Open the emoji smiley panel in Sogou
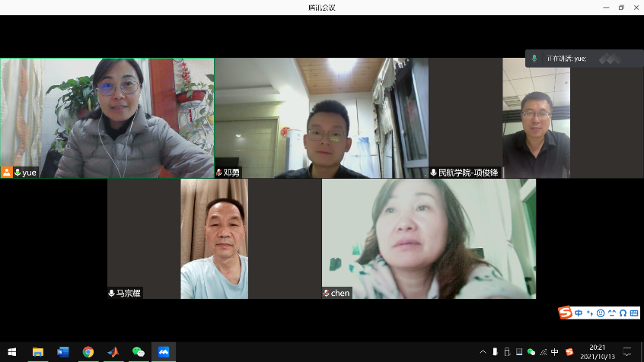Viewport: 644px width, 362px height. coord(601,313)
